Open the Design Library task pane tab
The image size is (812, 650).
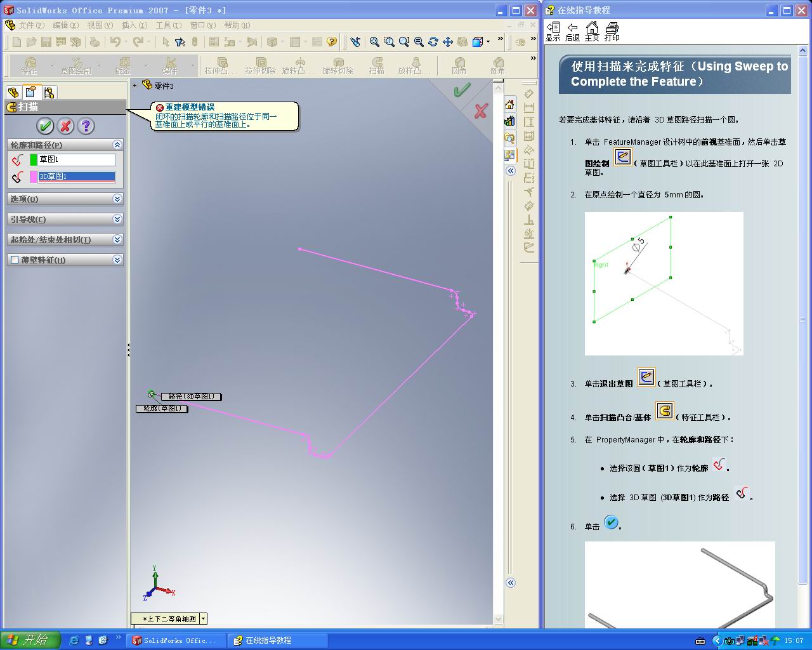pos(509,121)
